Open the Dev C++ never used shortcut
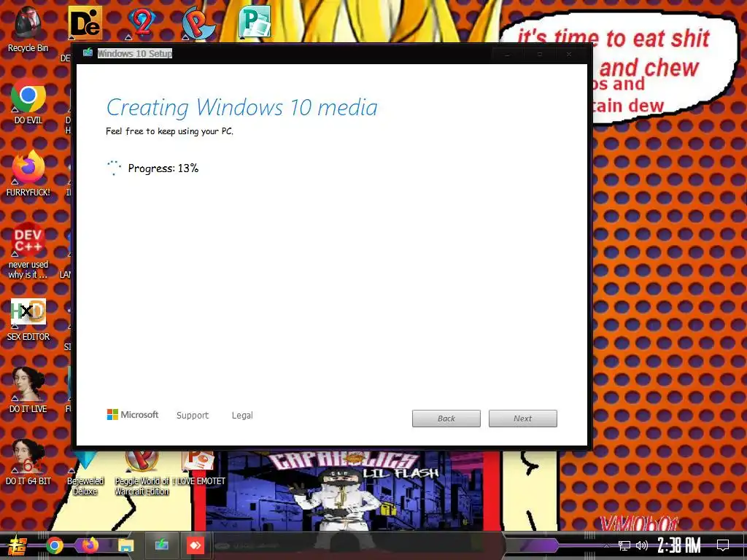Viewport: 747px width, 560px height. 28,251
